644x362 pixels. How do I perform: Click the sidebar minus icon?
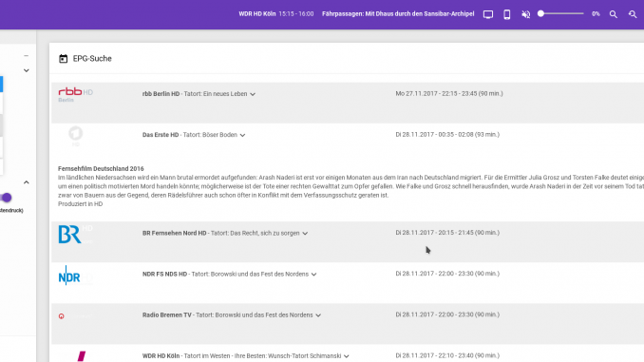tap(27, 55)
